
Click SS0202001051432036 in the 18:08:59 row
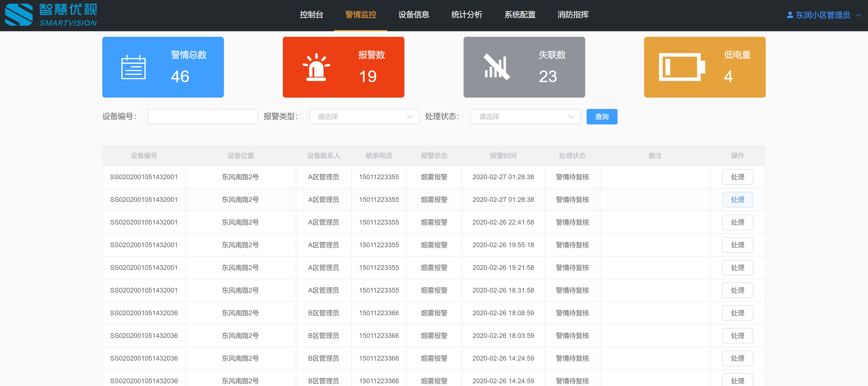coord(144,313)
